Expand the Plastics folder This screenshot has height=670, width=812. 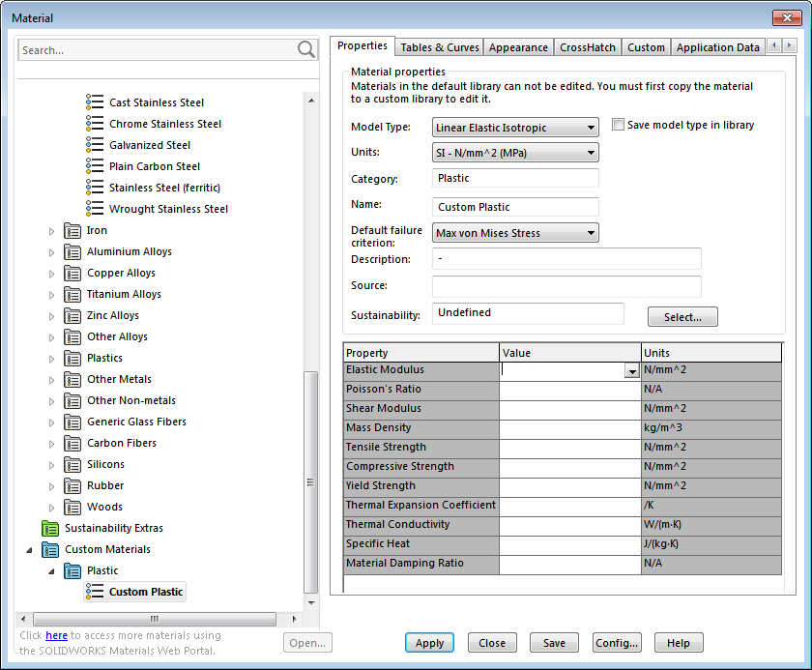click(x=52, y=358)
